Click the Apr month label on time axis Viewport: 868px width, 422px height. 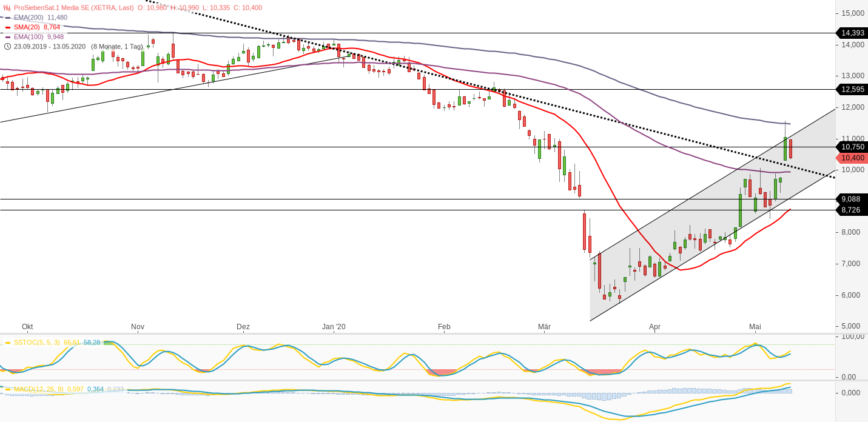654,327
